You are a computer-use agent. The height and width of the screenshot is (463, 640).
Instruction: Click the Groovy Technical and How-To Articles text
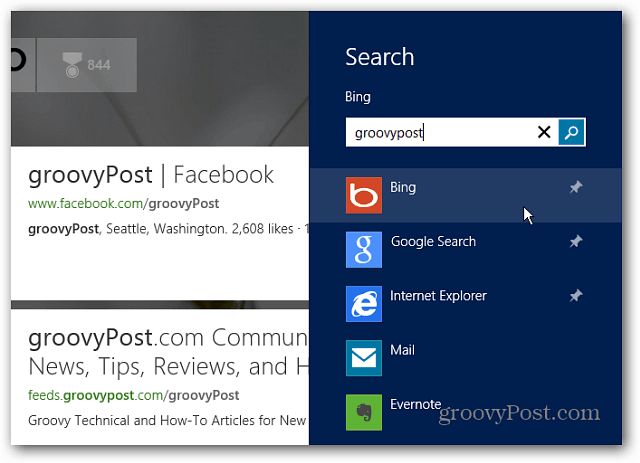point(167,420)
